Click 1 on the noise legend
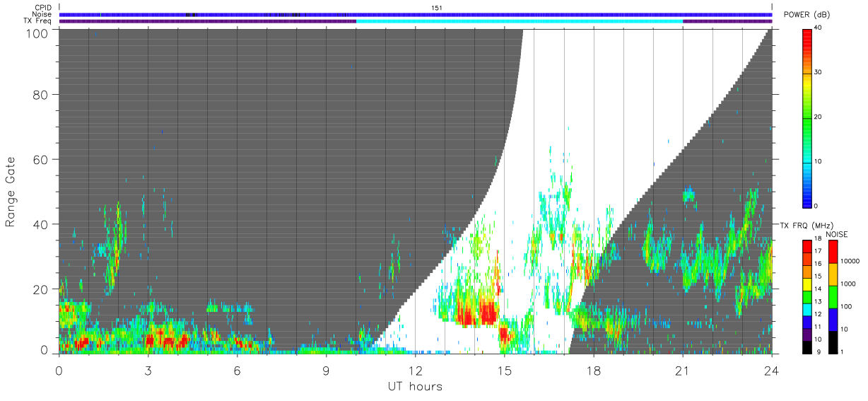The image size is (868, 401). [x=843, y=351]
